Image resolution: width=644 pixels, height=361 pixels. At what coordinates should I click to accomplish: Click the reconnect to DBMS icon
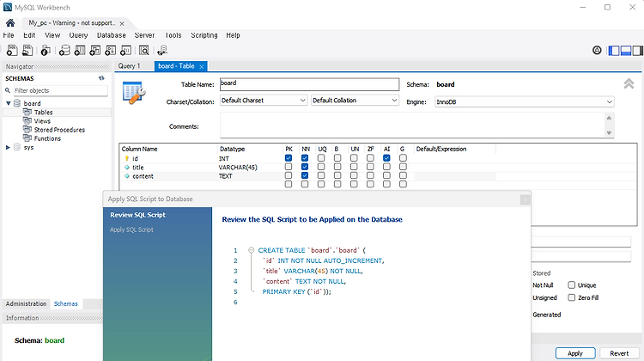point(162,50)
